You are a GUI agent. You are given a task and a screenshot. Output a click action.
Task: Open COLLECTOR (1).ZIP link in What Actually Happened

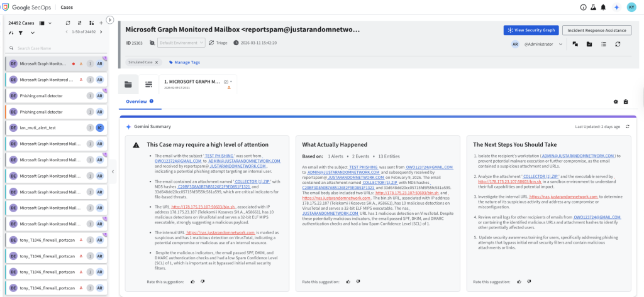[x=379, y=182]
